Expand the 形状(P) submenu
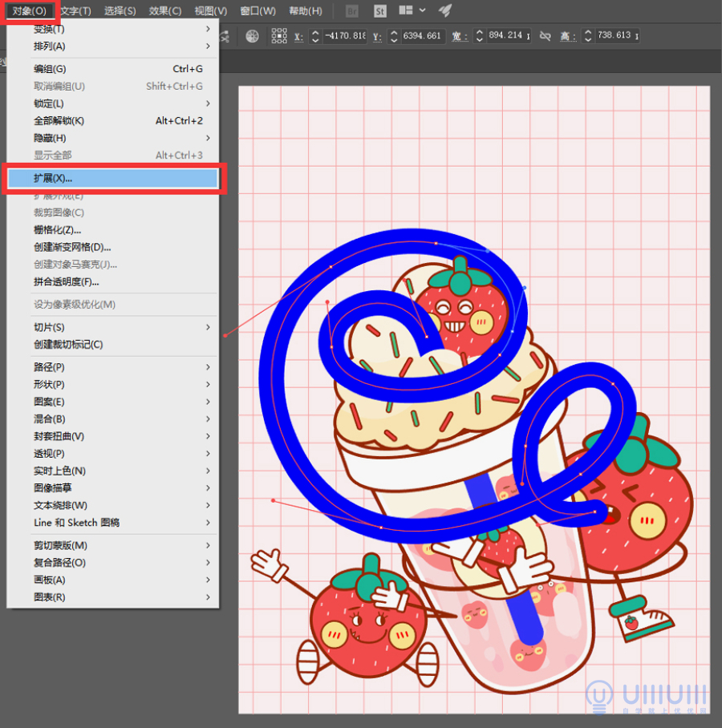The width and height of the screenshot is (722, 728). (112, 384)
